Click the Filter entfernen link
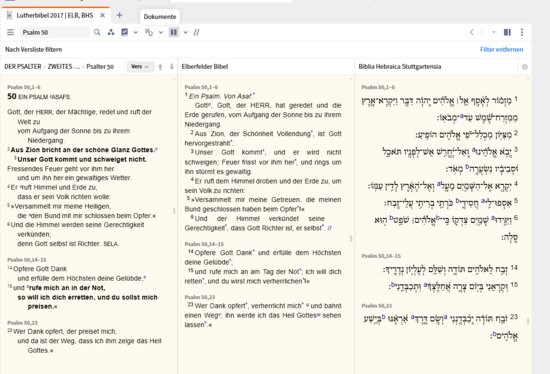 point(502,49)
